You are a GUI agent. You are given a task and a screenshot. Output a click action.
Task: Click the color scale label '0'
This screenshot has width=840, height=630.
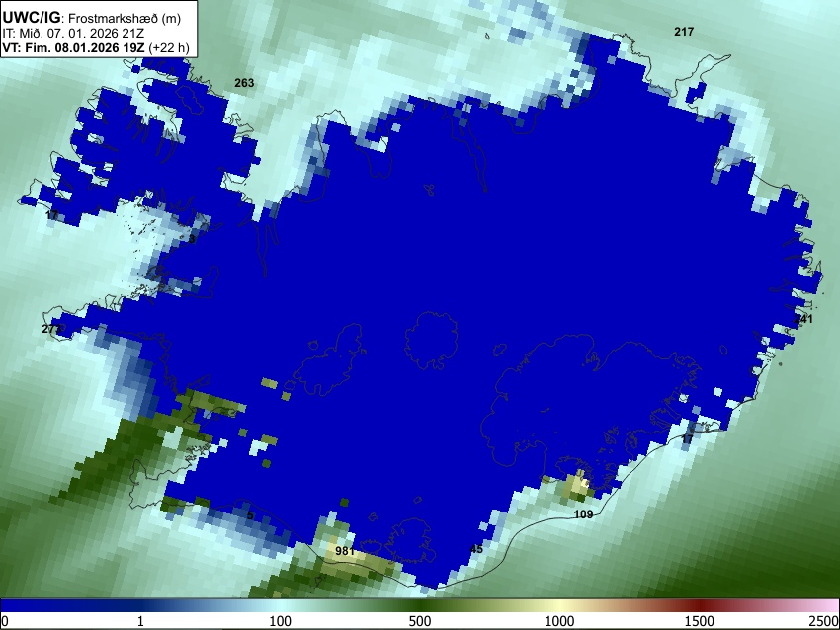tap(5, 621)
